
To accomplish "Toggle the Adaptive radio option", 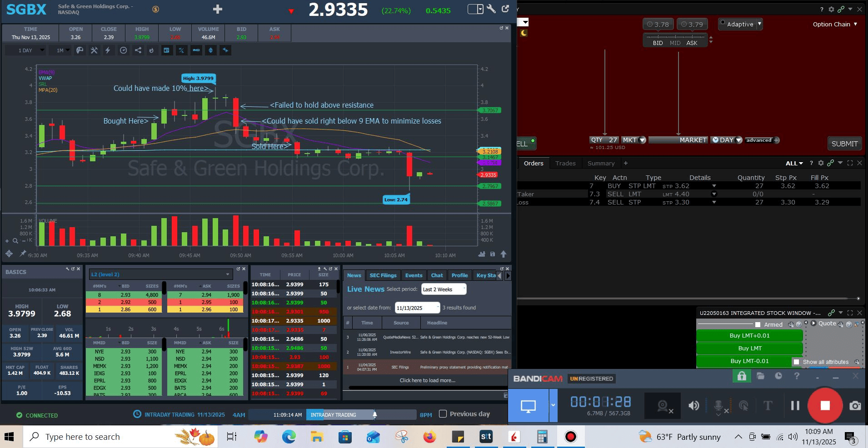I will click(x=723, y=23).
